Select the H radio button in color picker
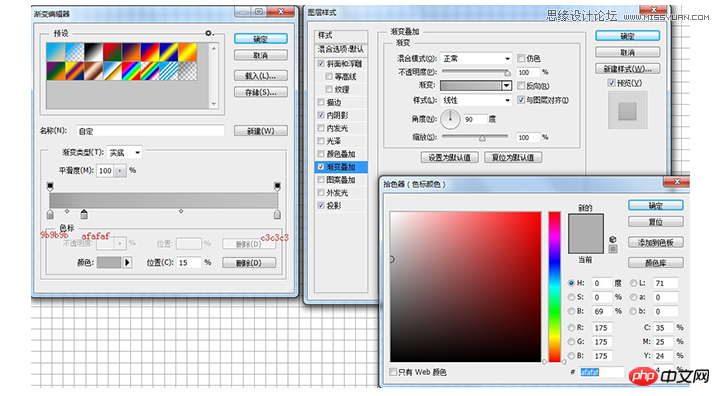This screenshot has height=396, width=720. tap(571, 283)
